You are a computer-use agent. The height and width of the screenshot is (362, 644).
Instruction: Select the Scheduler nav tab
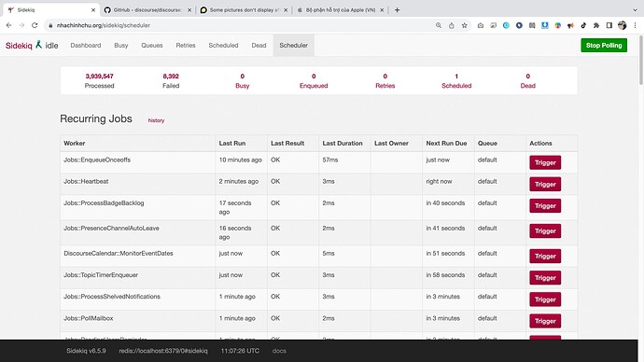[x=294, y=46]
